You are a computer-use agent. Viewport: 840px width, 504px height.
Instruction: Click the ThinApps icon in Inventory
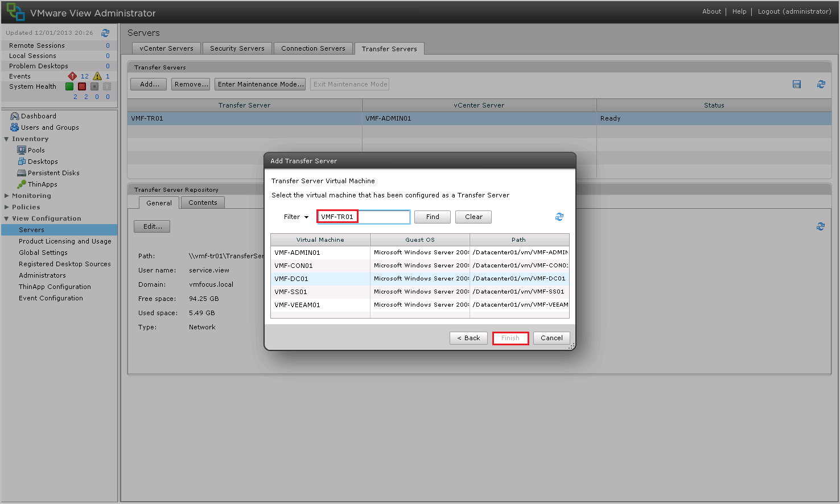[x=22, y=184]
